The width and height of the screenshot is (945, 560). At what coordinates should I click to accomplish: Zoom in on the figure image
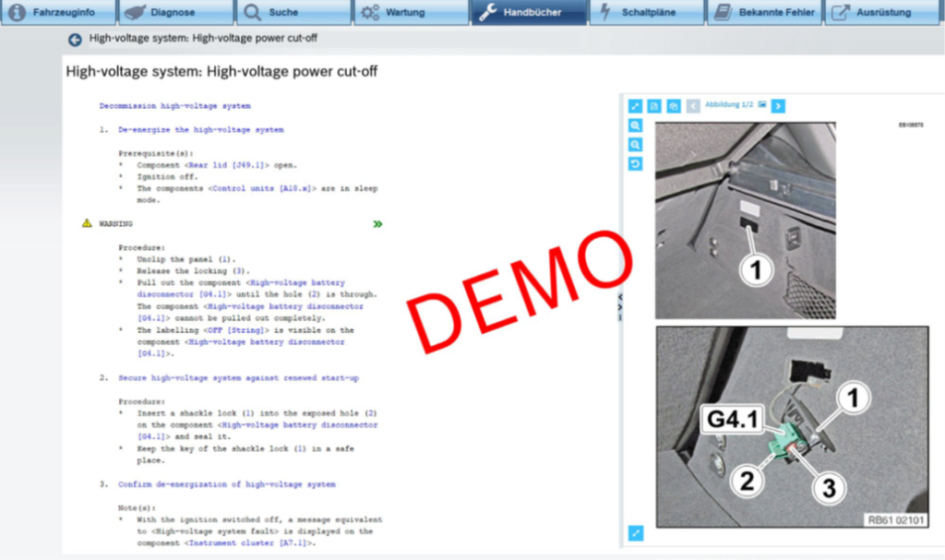coord(635,125)
